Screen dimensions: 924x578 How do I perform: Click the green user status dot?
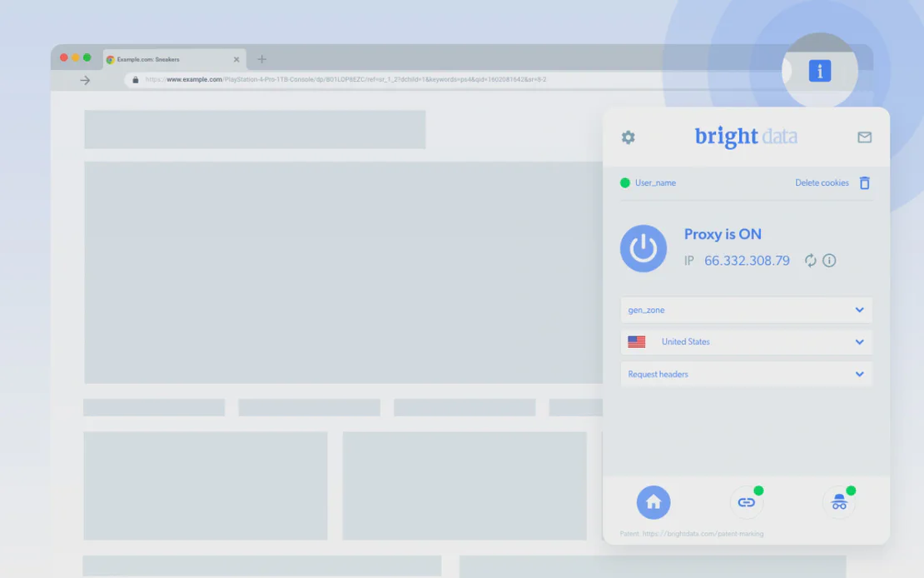[625, 183]
